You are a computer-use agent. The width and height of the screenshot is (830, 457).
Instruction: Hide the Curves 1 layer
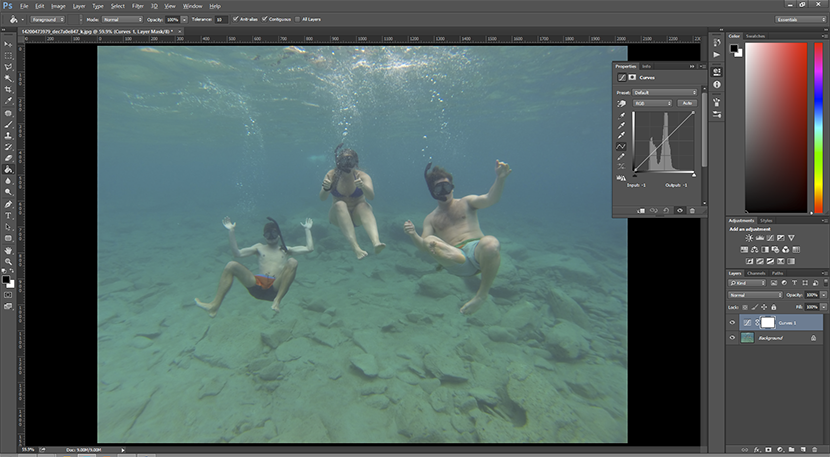[x=733, y=322]
